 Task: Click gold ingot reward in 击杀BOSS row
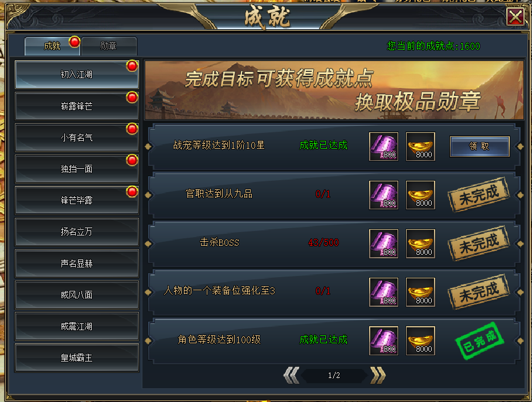420,243
